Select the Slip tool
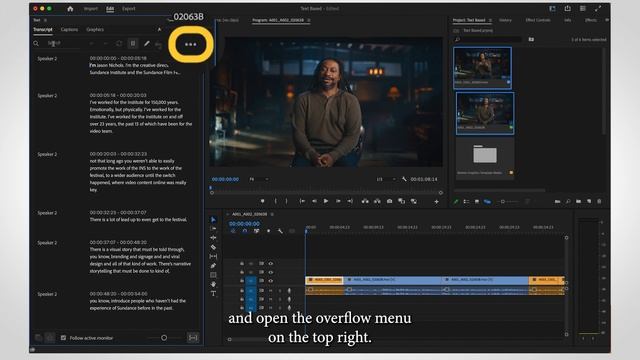640x360 pixels. (x=213, y=256)
